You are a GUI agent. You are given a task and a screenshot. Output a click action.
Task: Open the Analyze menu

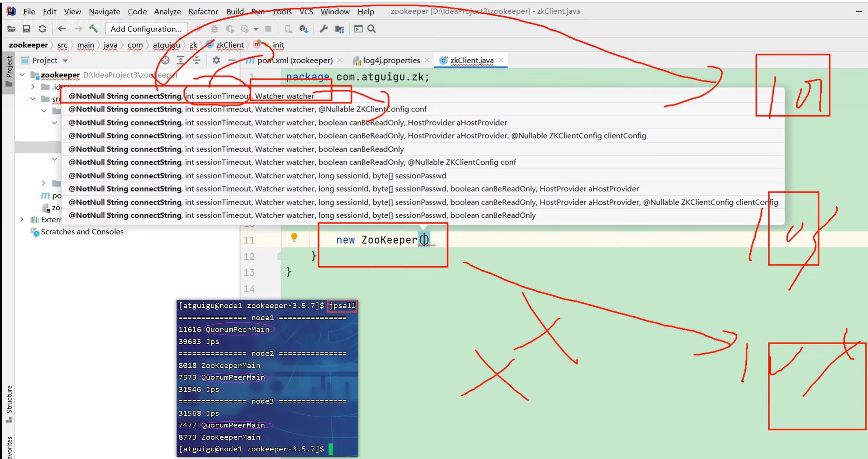pyautogui.click(x=167, y=11)
